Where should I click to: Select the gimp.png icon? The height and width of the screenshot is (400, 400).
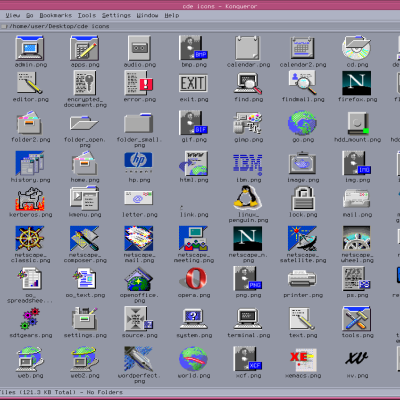click(x=248, y=123)
